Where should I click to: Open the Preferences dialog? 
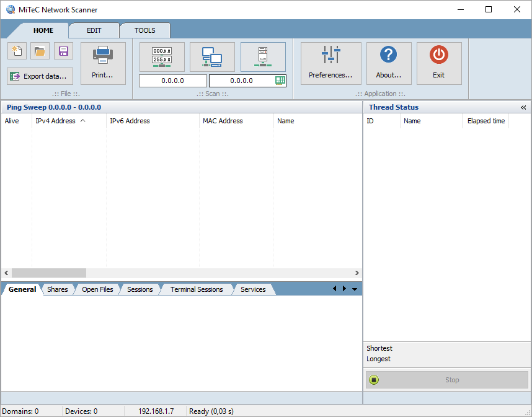click(x=330, y=63)
